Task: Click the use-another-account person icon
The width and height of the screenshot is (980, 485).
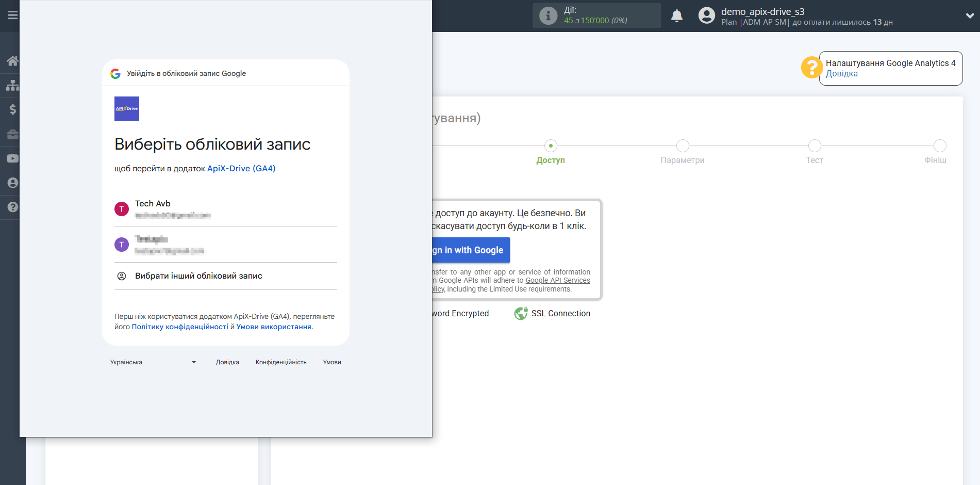Action: (x=122, y=276)
